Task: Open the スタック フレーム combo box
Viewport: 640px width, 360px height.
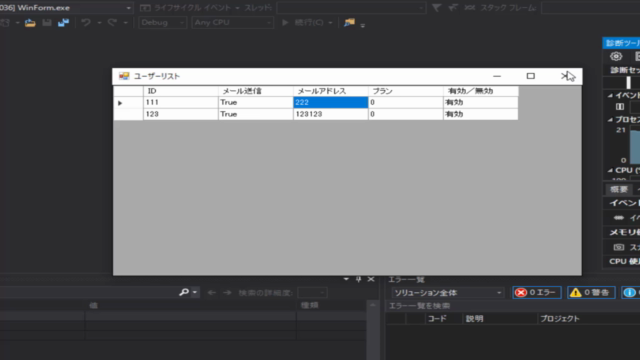Action: [590, 8]
